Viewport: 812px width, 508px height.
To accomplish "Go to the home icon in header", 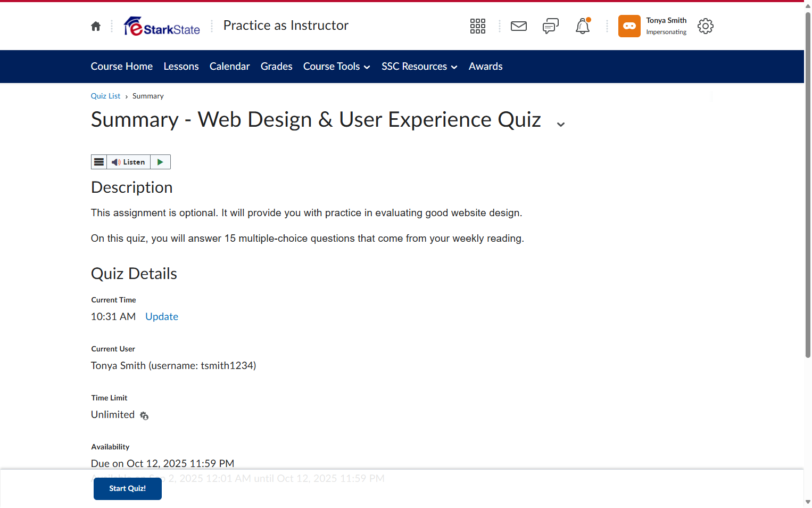I will point(96,26).
